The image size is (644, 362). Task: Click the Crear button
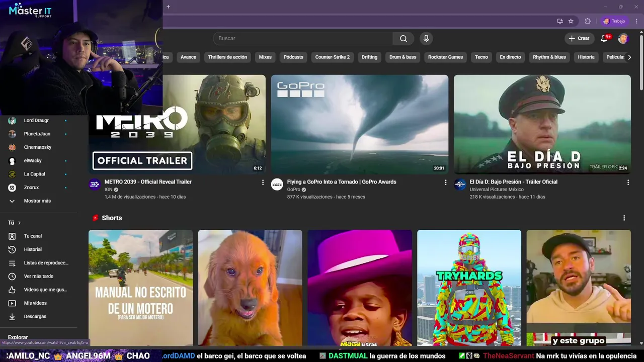tap(579, 39)
